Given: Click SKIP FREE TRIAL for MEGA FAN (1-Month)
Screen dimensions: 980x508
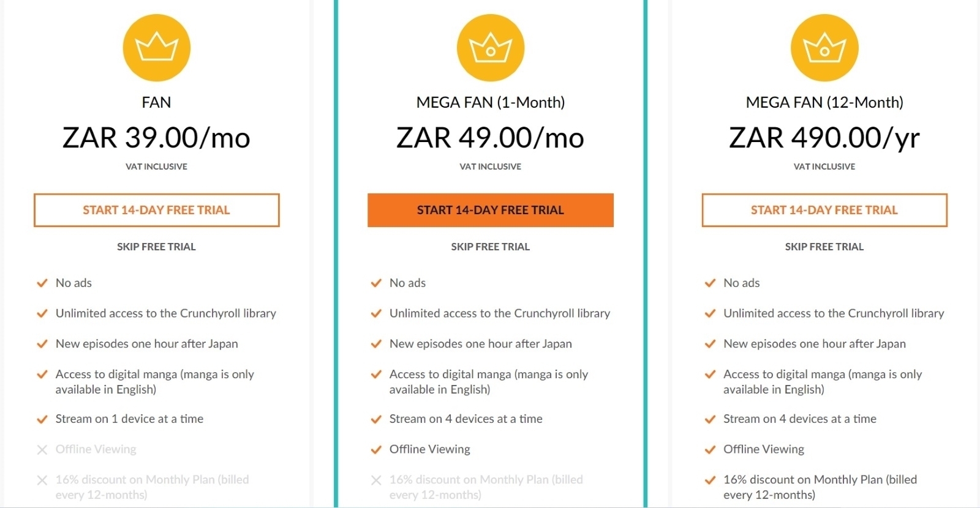Looking at the screenshot, I should pyautogui.click(x=490, y=247).
